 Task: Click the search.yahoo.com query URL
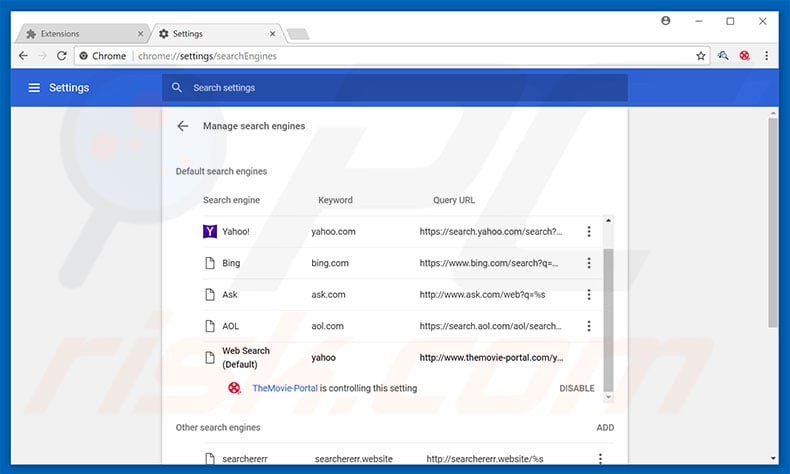coord(490,232)
